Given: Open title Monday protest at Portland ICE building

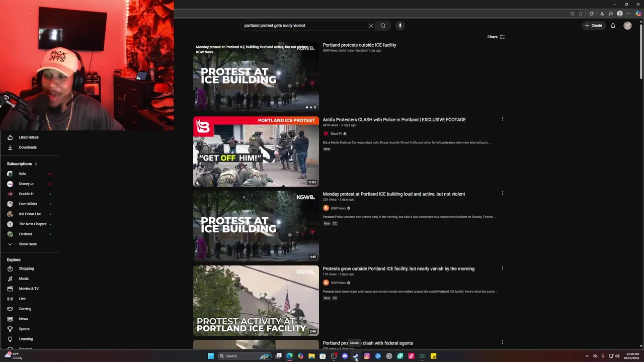Looking at the screenshot, I should (394, 194).
